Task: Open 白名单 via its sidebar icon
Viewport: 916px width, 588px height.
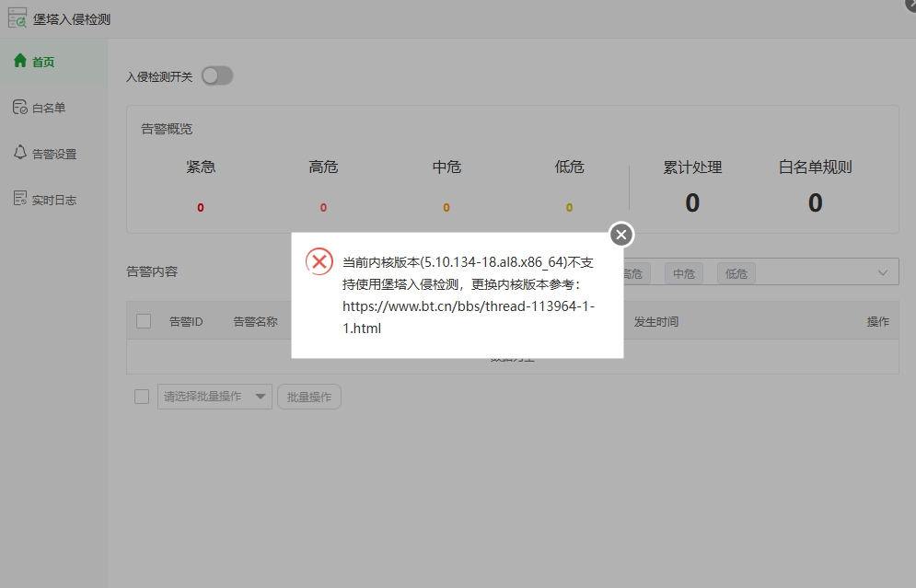Action: coord(18,108)
